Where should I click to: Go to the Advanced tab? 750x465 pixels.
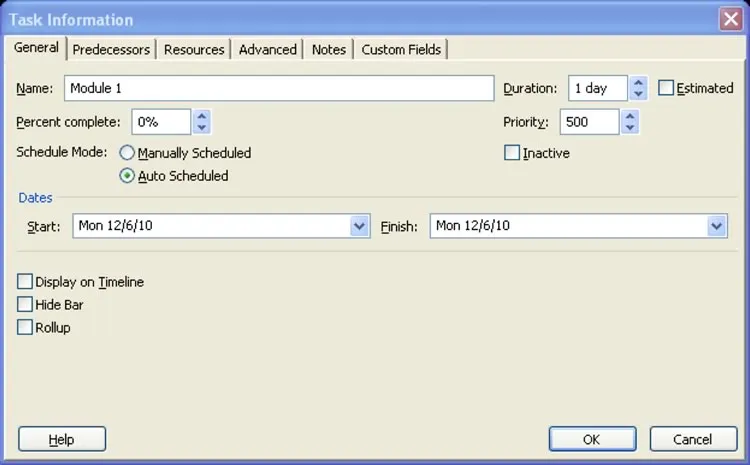point(267,49)
